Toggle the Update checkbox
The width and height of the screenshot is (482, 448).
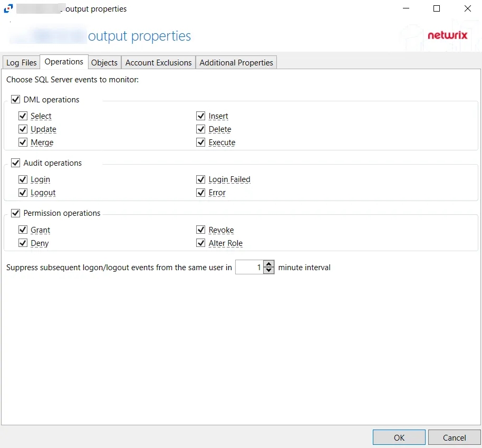coord(23,129)
